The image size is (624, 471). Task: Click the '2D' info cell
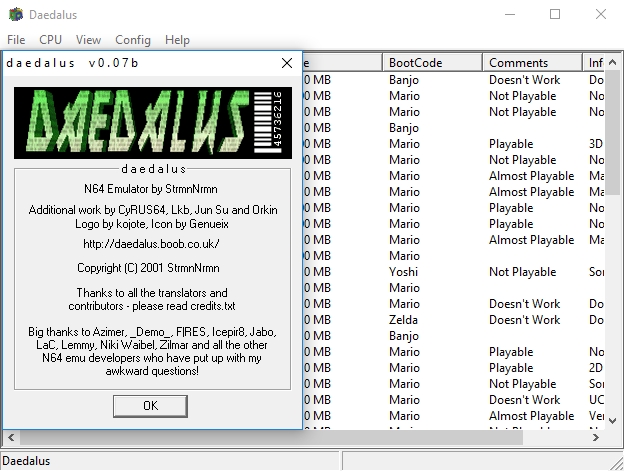(x=596, y=368)
